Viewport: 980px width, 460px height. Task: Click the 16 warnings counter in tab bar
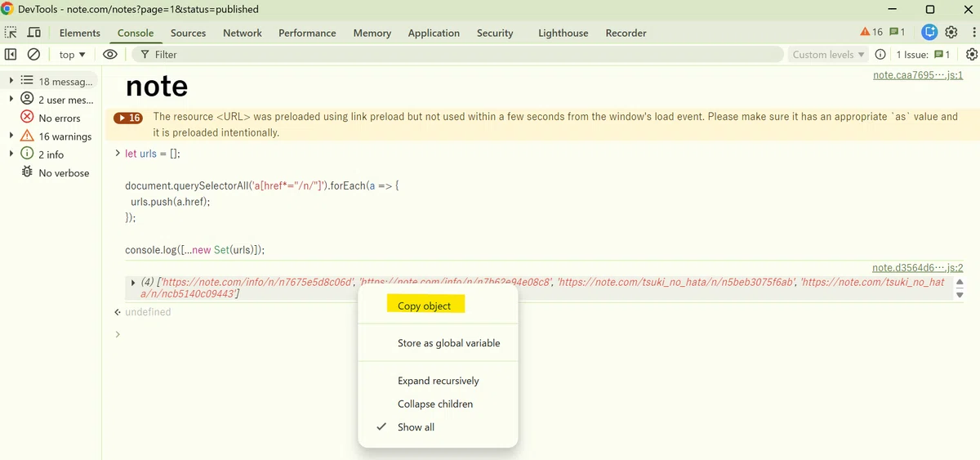click(871, 32)
